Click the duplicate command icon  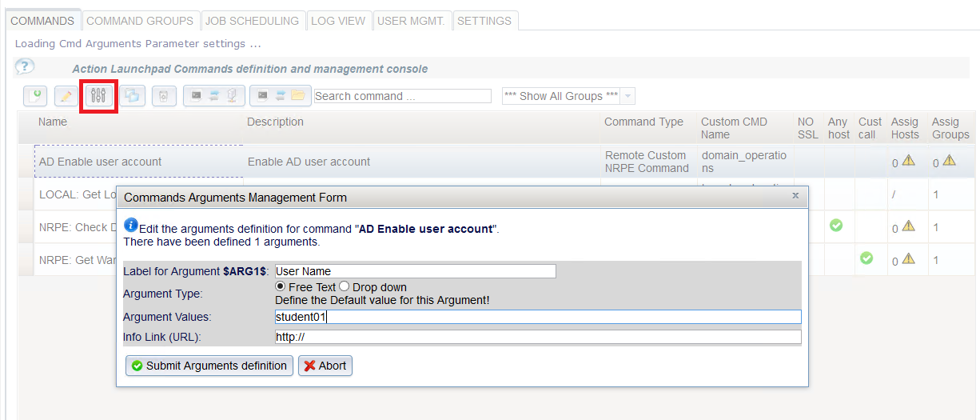(x=132, y=96)
